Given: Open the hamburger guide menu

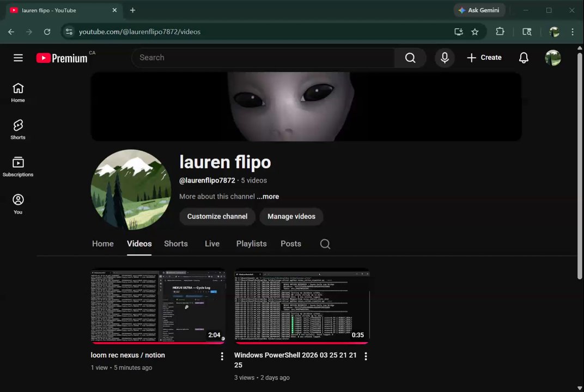Looking at the screenshot, I should click(x=18, y=58).
